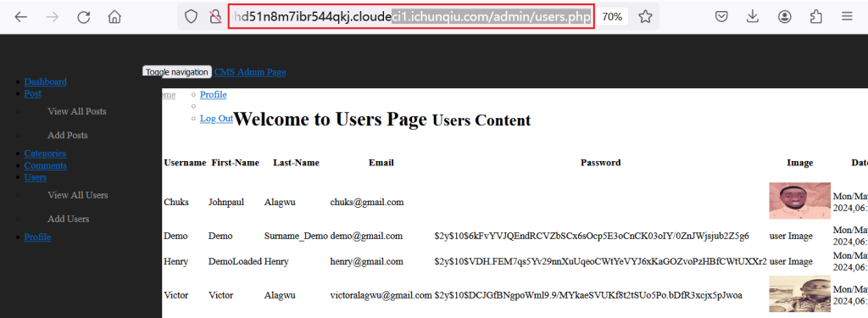Select View All Posts
868x318 pixels.
pos(77,111)
